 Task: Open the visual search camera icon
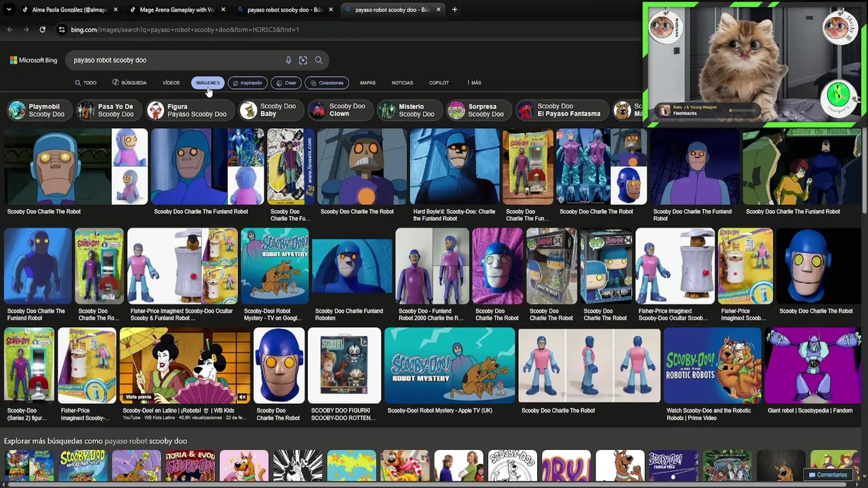pos(303,60)
